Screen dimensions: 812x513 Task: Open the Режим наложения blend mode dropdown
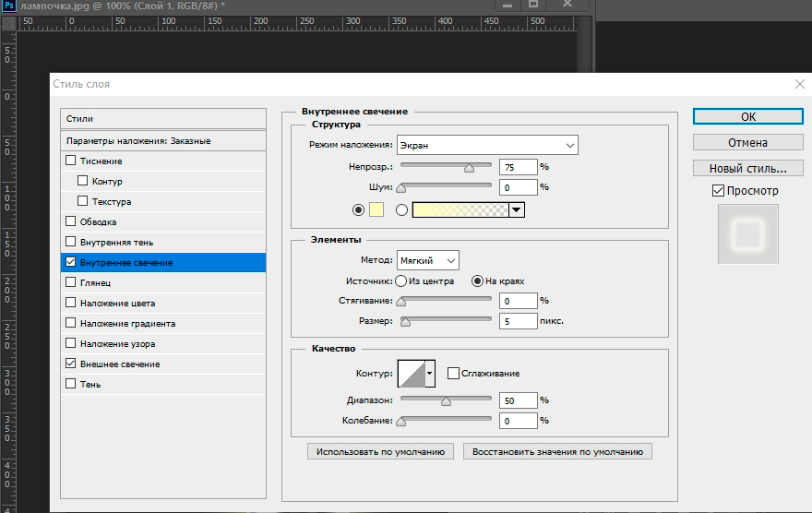point(487,145)
